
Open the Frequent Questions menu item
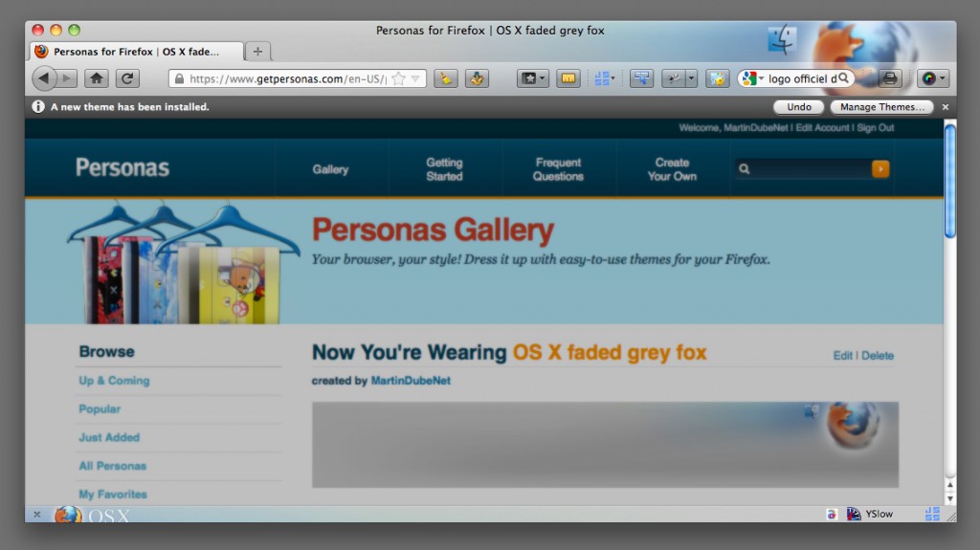tap(558, 169)
